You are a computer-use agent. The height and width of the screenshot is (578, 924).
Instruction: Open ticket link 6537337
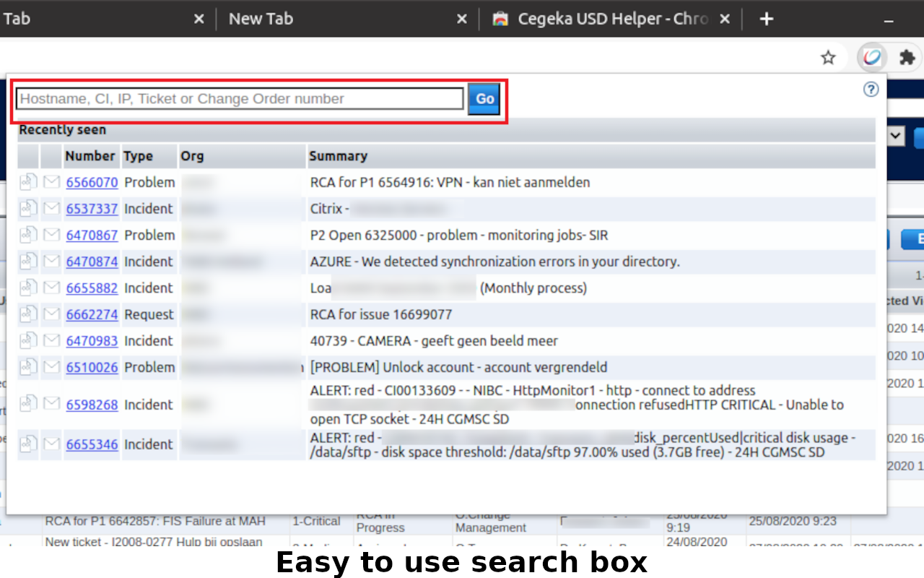click(92, 209)
